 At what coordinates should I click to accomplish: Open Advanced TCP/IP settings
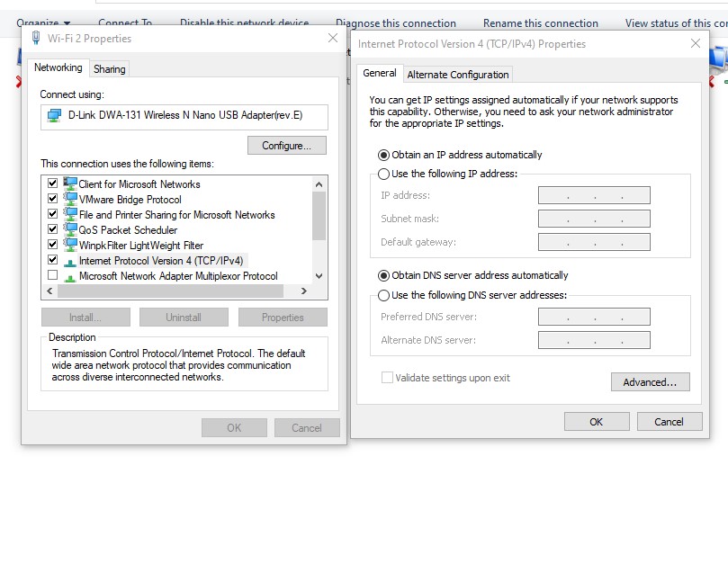tap(650, 381)
